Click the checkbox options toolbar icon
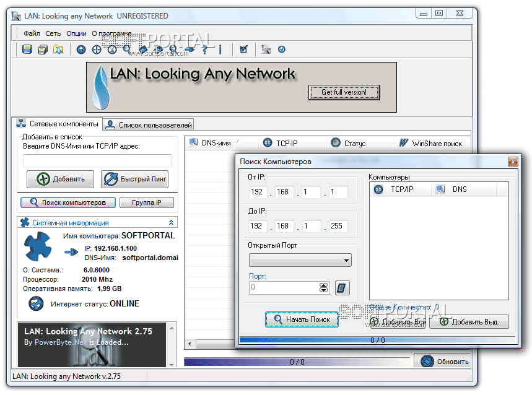The image size is (532, 395). tap(243, 50)
